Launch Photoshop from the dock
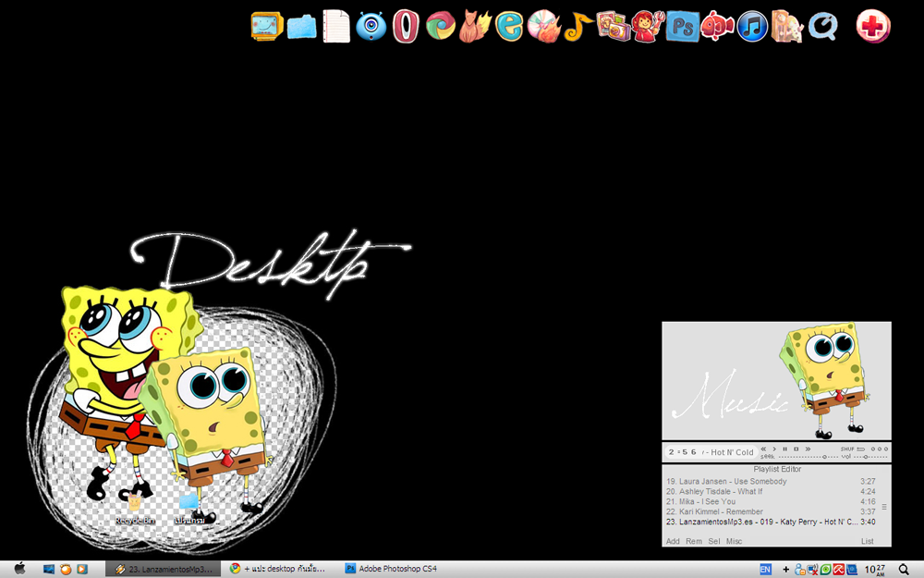 [x=683, y=27]
